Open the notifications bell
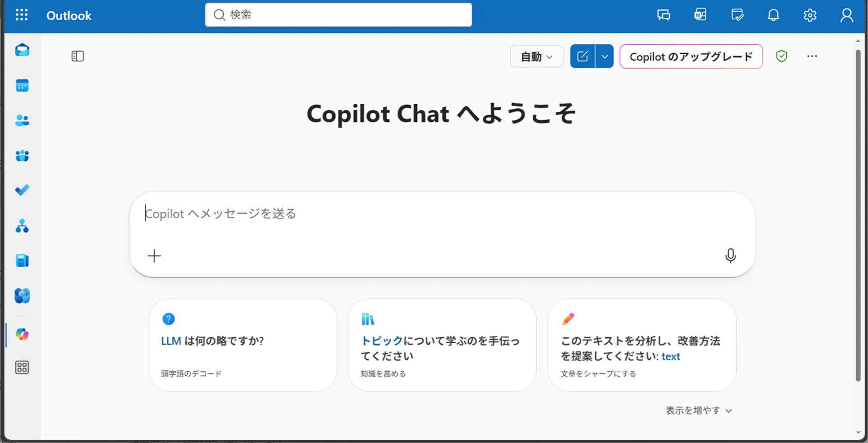The height and width of the screenshot is (443, 868). tap(773, 15)
